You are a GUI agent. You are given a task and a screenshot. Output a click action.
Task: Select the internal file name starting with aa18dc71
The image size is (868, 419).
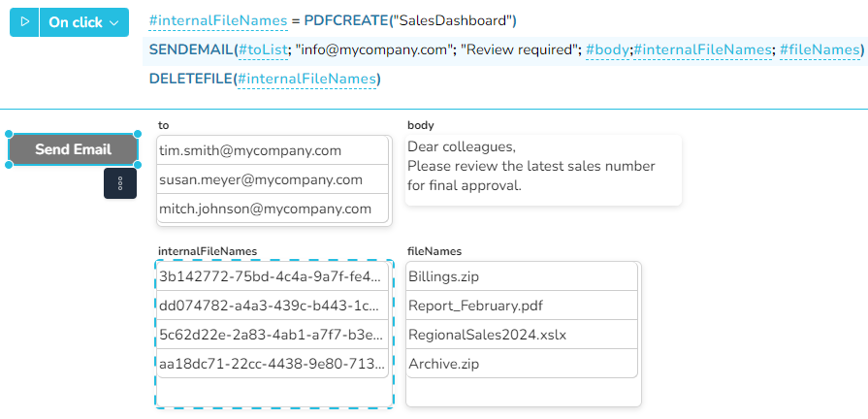pos(272,364)
